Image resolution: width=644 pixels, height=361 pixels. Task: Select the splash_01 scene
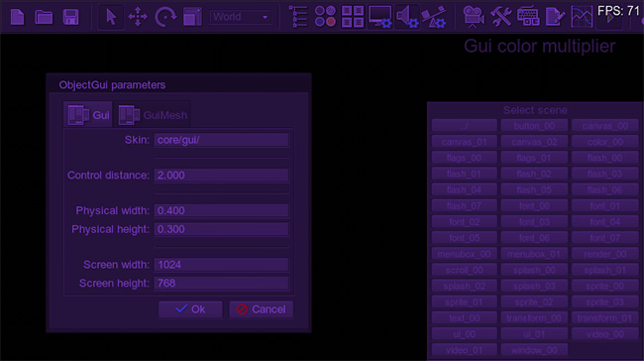tap(605, 270)
